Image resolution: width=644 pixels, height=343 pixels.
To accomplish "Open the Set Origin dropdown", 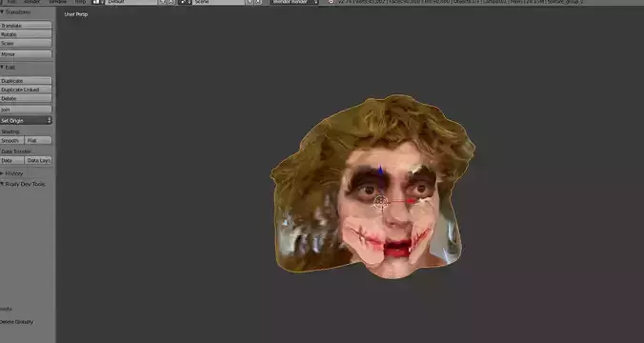I will coord(26,121).
